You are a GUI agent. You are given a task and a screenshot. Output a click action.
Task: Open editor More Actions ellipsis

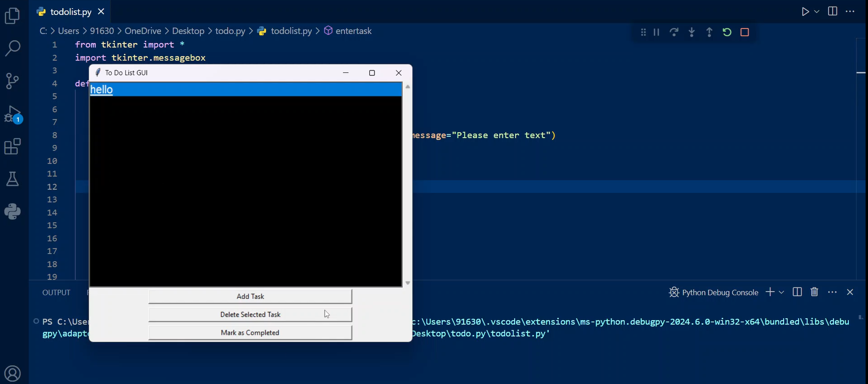[850, 12]
